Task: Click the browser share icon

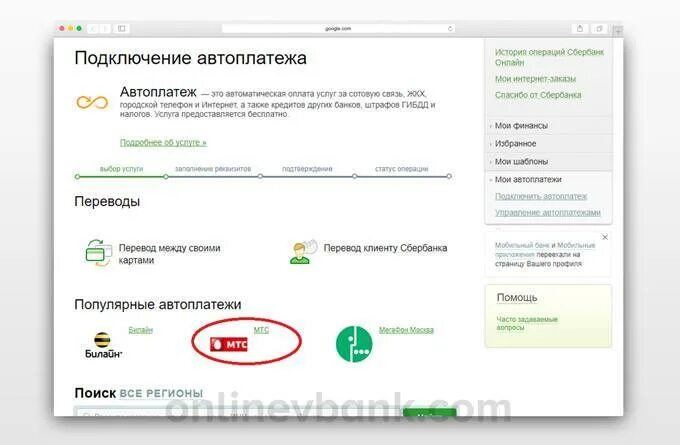Action: 580,29
